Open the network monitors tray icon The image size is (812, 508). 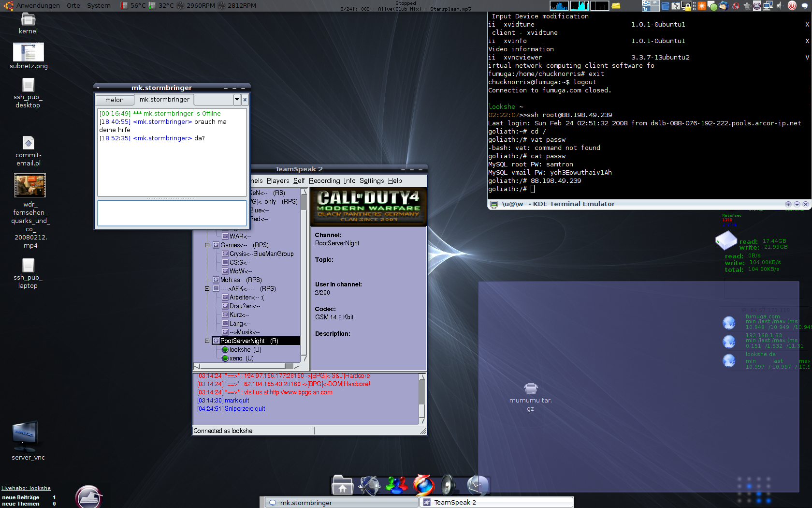tap(768, 6)
